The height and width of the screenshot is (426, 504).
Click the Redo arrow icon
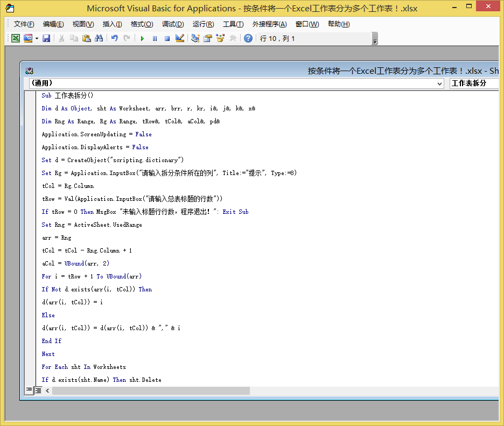(127, 39)
